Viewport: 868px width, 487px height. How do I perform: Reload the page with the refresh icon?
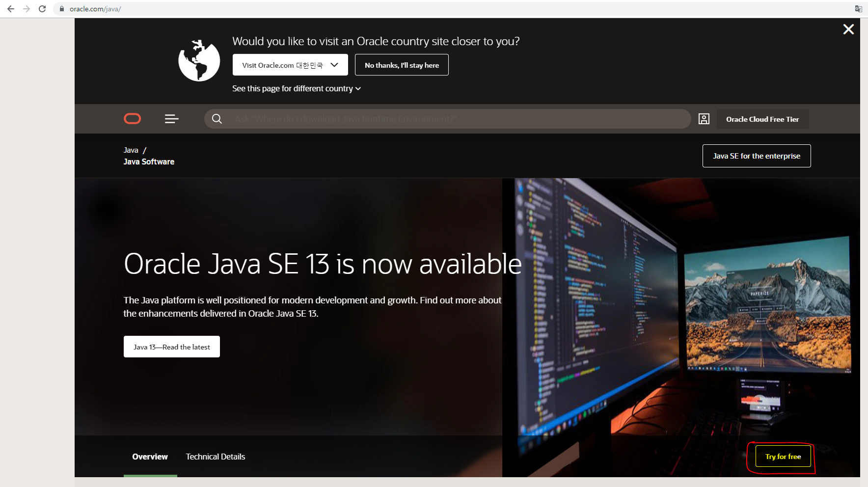point(42,9)
